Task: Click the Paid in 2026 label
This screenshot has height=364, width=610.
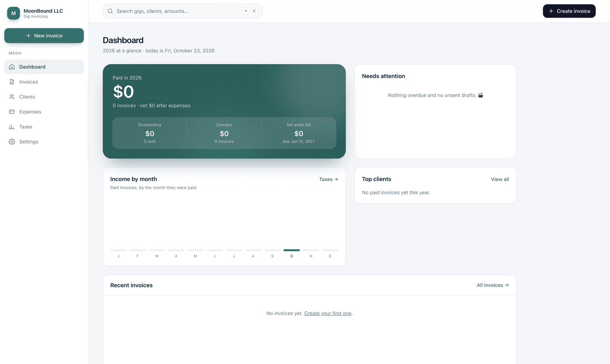Action: point(127,78)
